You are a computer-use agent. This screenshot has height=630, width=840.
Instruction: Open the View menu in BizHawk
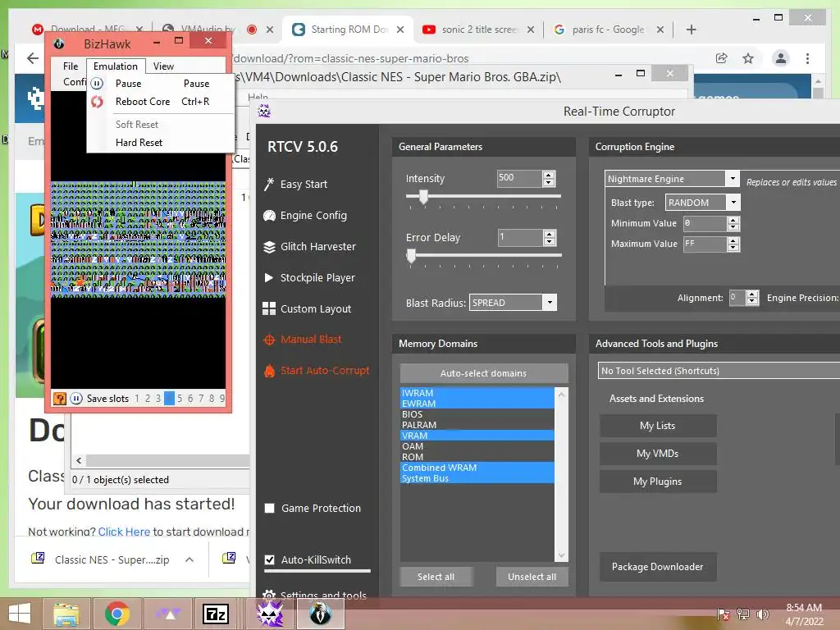[163, 66]
